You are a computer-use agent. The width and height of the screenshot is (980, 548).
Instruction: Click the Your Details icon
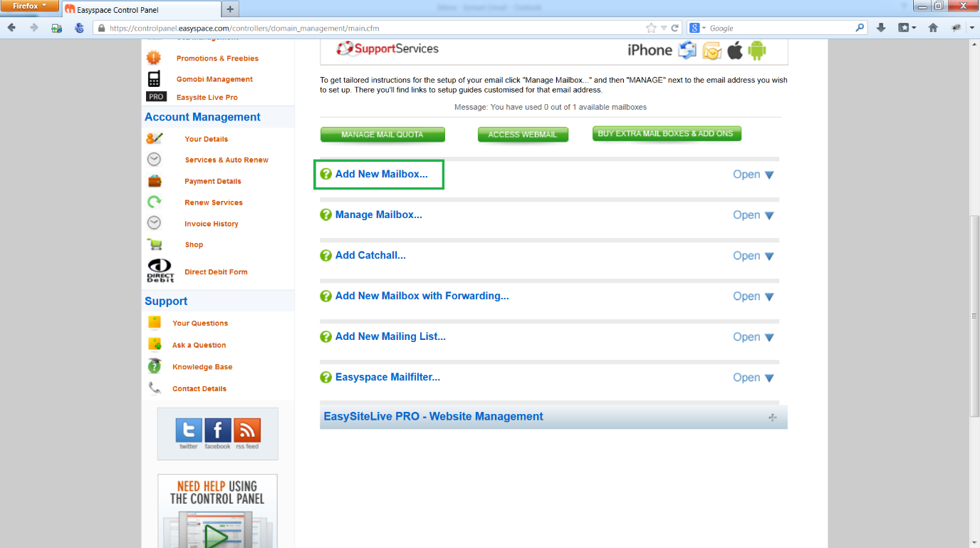pyautogui.click(x=154, y=138)
